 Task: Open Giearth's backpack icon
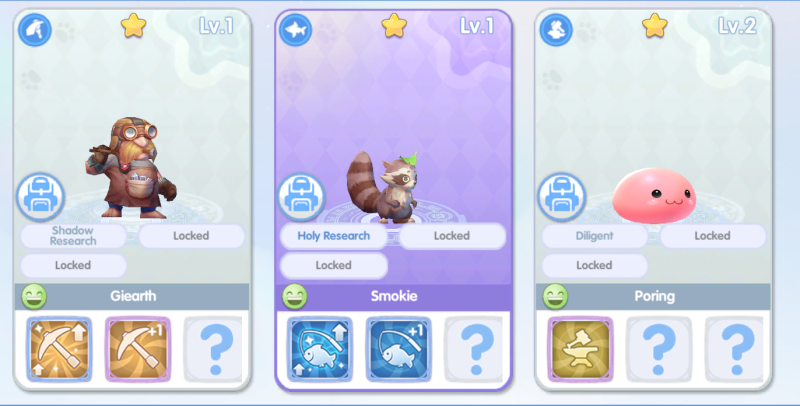pos(40,197)
